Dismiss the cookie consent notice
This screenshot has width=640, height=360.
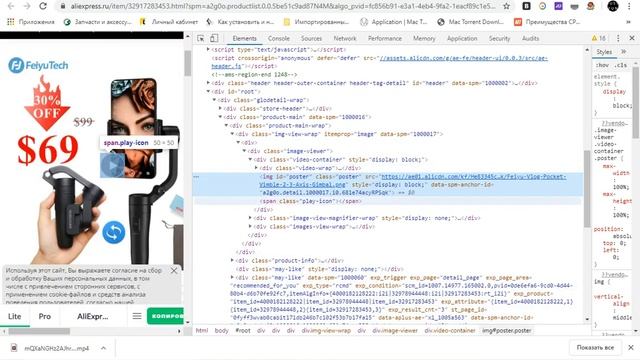pos(174,271)
